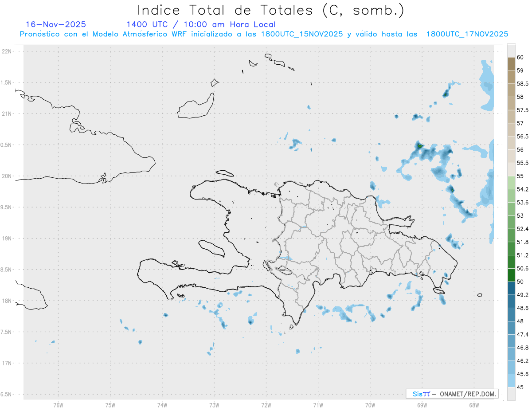The image size is (532, 411).
Task: Click the green swatch between 52.4 and 53
Action: coord(511,222)
